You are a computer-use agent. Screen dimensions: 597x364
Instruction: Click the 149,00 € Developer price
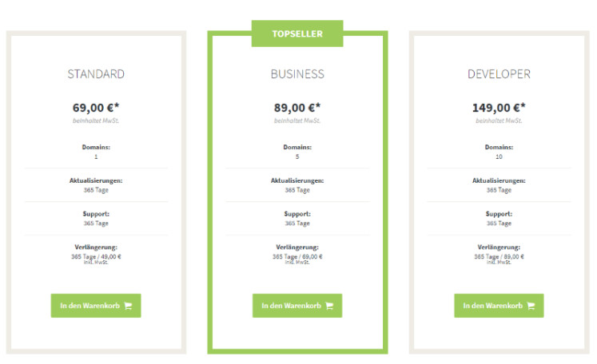499,108
